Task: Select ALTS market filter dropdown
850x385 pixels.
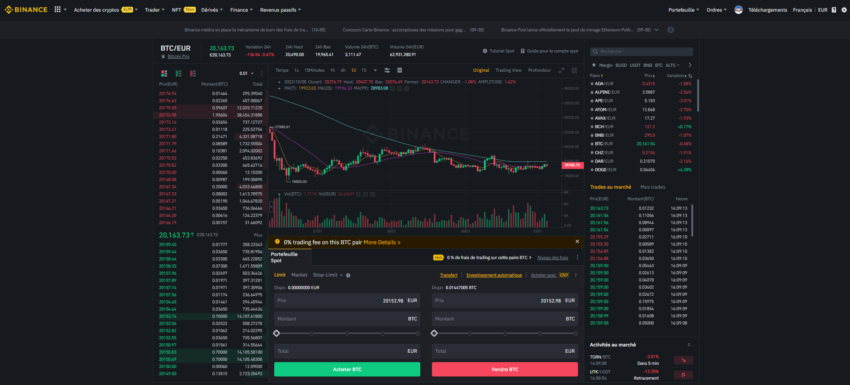Action: pos(672,65)
